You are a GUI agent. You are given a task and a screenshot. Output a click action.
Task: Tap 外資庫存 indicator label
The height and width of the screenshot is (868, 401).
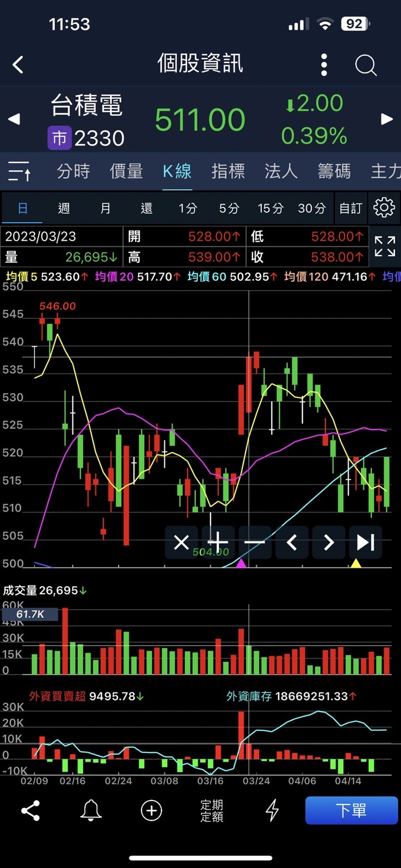point(291,696)
